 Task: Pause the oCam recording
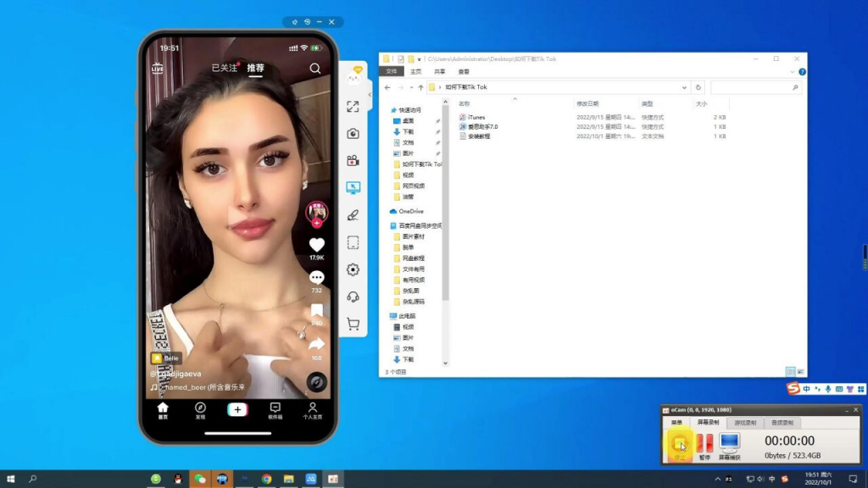pyautogui.click(x=704, y=445)
